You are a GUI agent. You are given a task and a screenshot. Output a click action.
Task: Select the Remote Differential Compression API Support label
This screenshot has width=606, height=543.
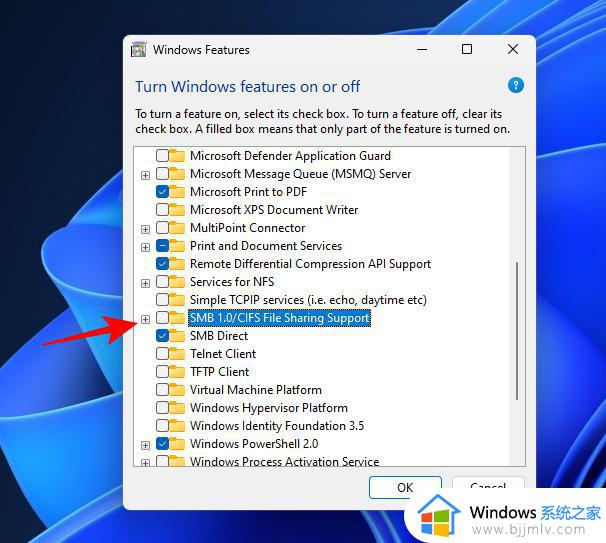[310, 264]
